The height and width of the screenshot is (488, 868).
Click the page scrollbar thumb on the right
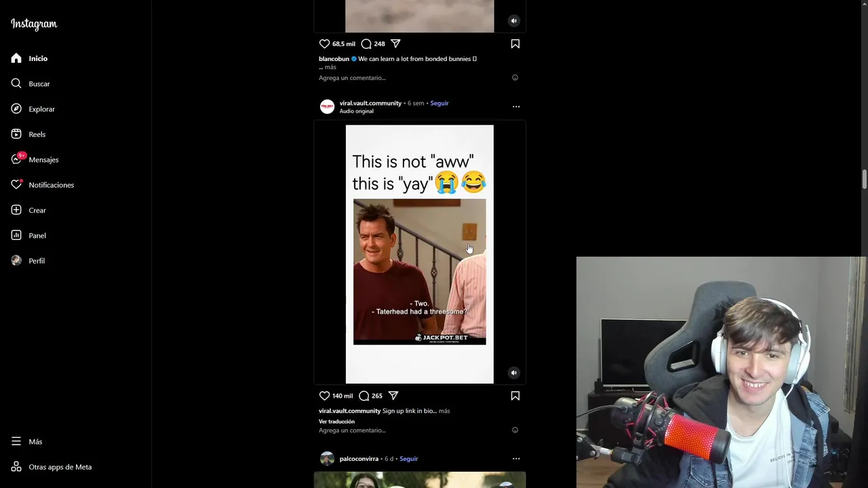pos(865,180)
